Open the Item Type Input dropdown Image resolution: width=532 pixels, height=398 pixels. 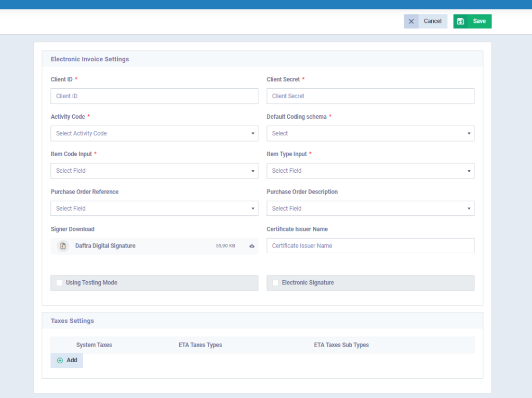click(370, 171)
